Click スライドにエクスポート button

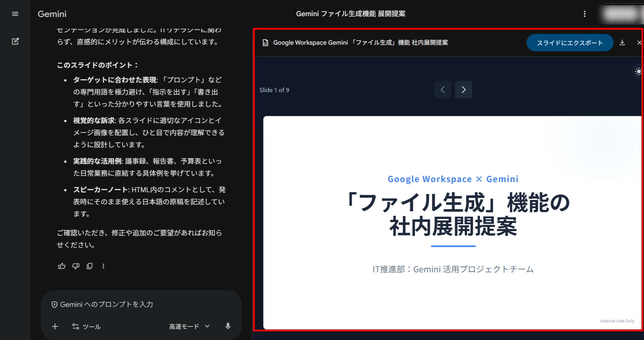[570, 43]
